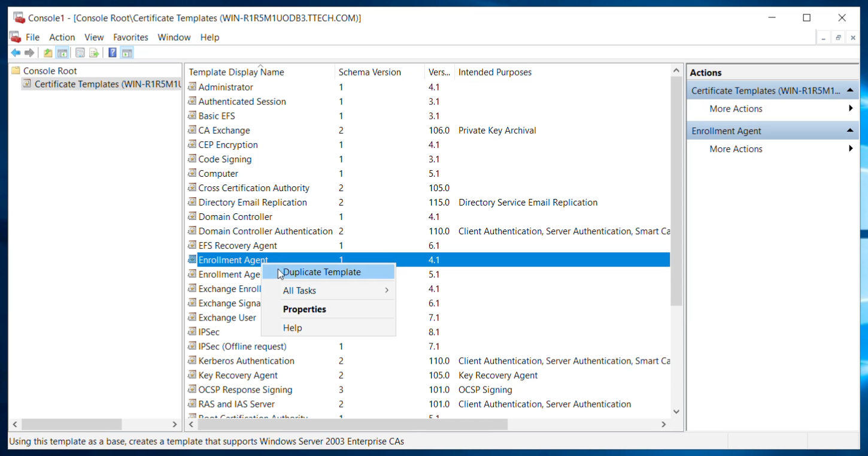The height and width of the screenshot is (456, 868).
Task: Open the File menu
Action: point(32,37)
